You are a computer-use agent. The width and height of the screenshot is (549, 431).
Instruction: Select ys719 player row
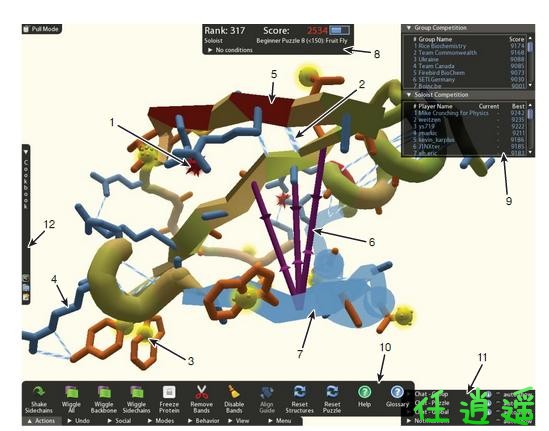coord(468,126)
